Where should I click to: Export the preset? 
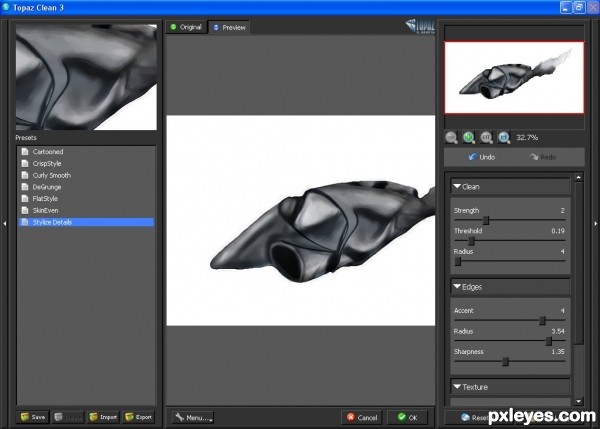point(139,417)
